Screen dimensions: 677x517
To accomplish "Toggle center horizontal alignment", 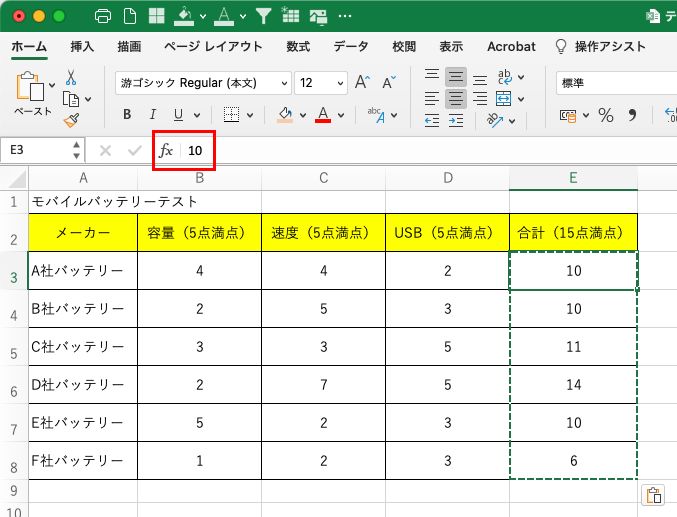I will click(455, 98).
